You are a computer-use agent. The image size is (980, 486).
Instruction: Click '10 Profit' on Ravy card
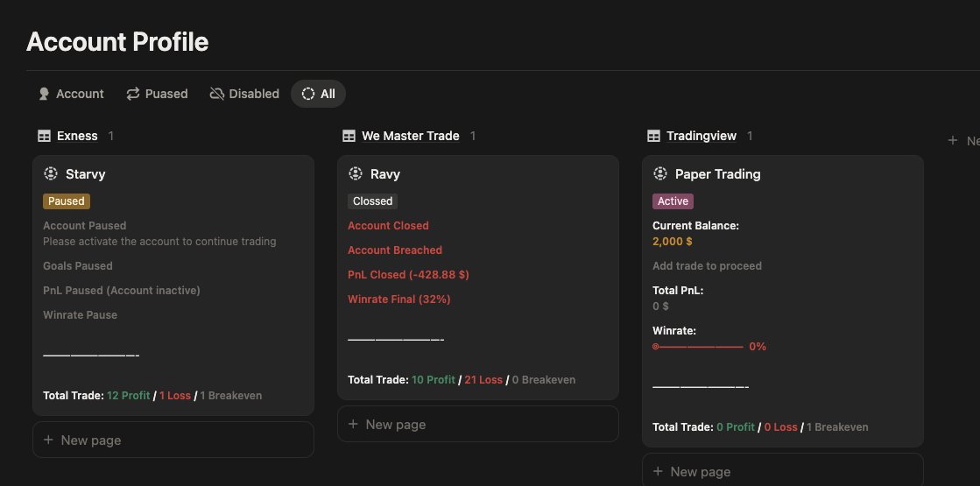pos(434,380)
